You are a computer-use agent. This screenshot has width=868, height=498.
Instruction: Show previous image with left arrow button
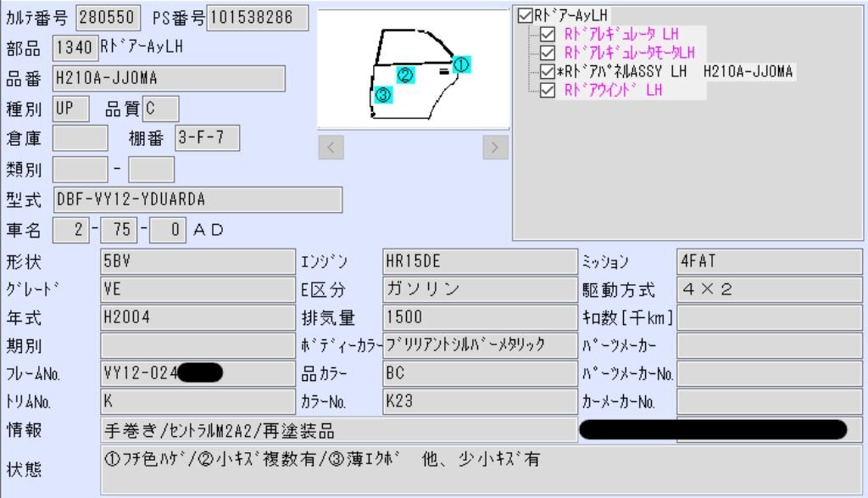pos(331,148)
